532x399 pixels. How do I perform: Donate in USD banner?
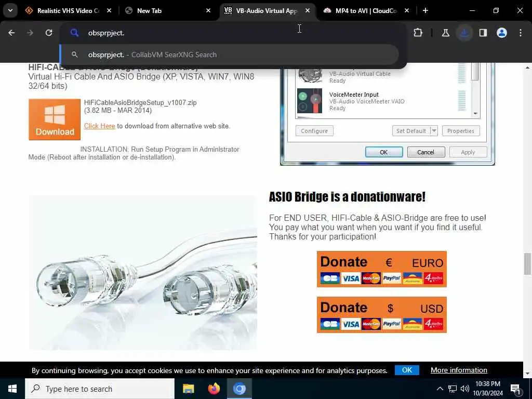pyautogui.click(x=382, y=315)
